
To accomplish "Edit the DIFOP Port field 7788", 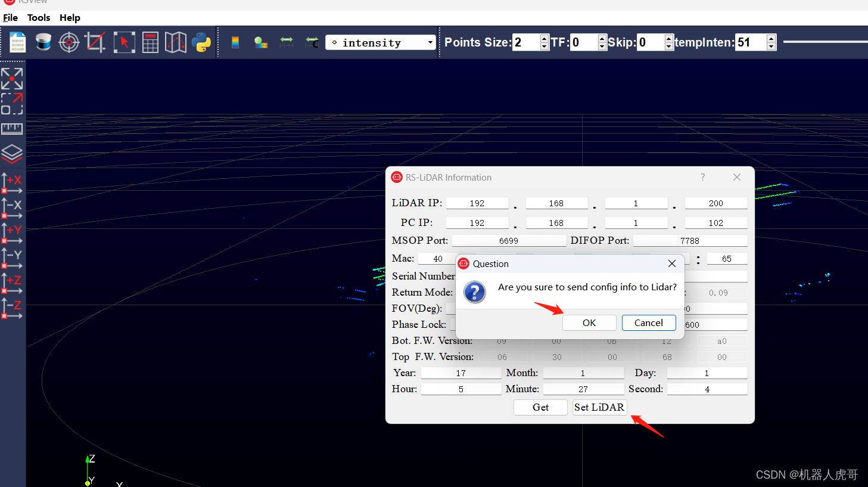I will click(x=690, y=241).
